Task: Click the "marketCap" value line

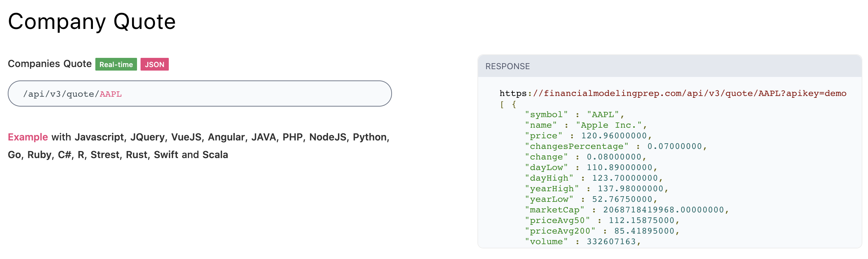Action: pyautogui.click(x=627, y=210)
